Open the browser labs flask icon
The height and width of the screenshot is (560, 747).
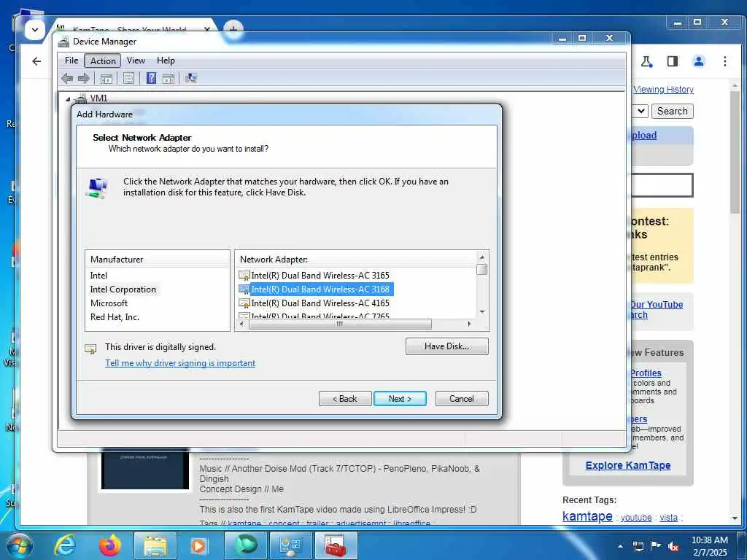(646, 61)
